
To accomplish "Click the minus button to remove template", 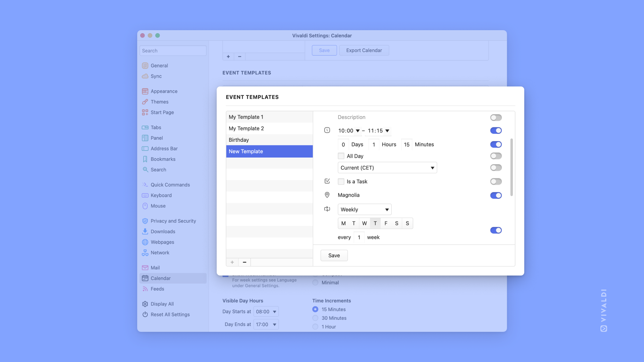I will coord(245,262).
